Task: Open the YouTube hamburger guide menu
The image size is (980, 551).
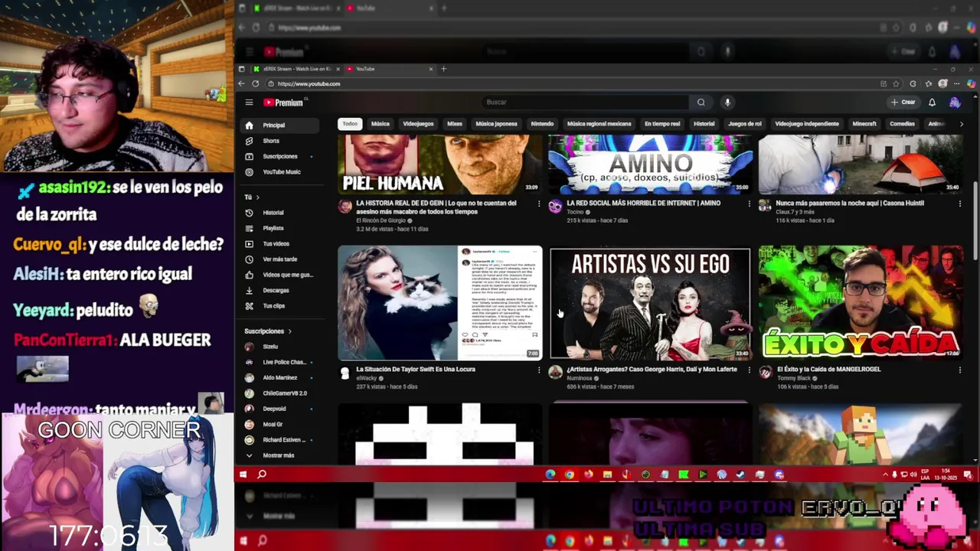Action: point(249,102)
